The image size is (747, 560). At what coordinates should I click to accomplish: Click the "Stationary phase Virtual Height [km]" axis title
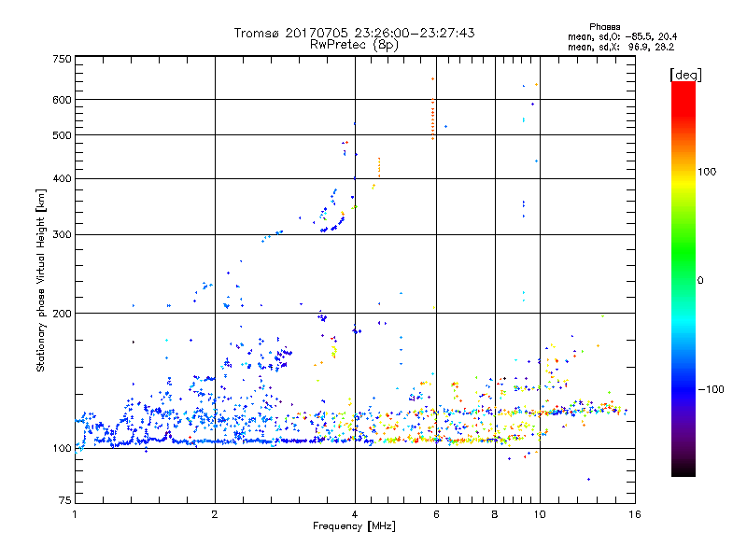tap(41, 280)
